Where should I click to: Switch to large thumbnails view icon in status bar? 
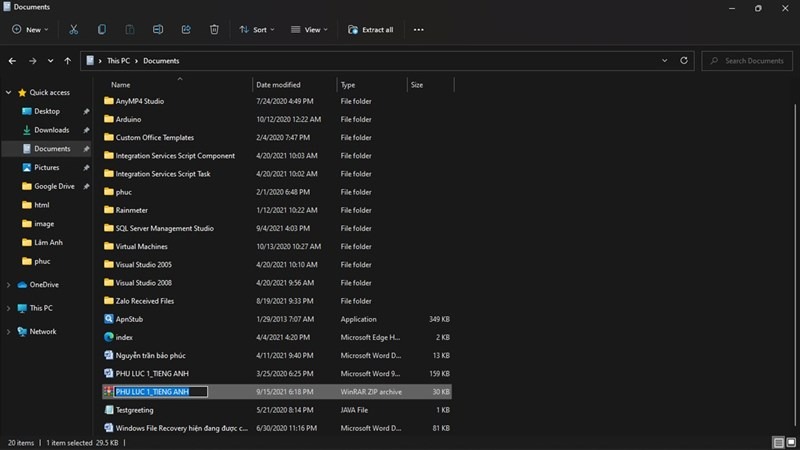pyautogui.click(x=791, y=442)
